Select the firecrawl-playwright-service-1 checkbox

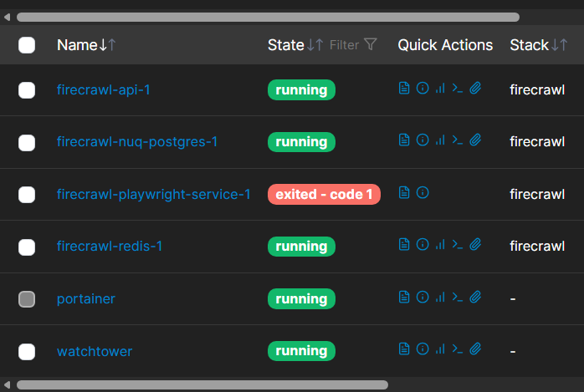click(27, 194)
